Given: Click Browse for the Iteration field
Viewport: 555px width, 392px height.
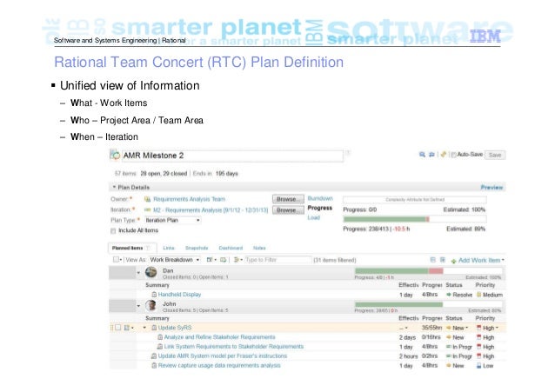Looking at the screenshot, I should 288,210.
